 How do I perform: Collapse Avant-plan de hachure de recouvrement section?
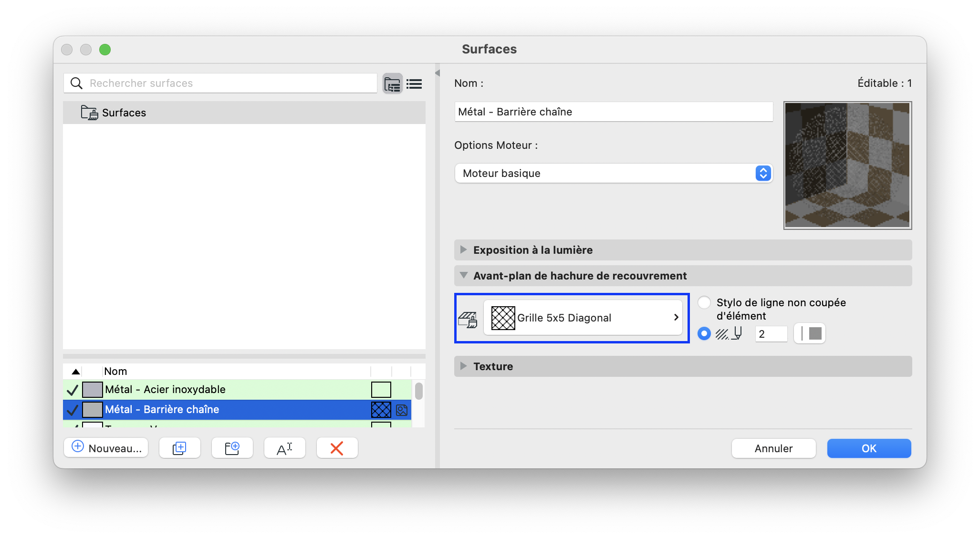[x=683, y=276]
